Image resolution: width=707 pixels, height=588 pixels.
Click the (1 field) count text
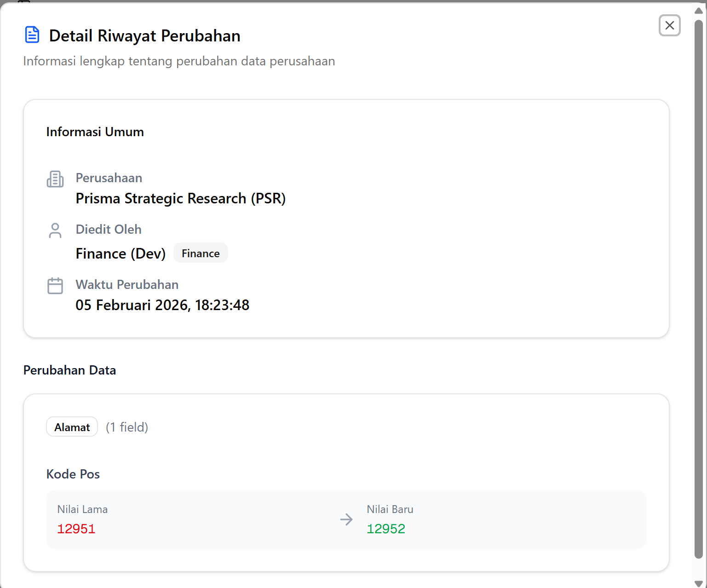[127, 427]
